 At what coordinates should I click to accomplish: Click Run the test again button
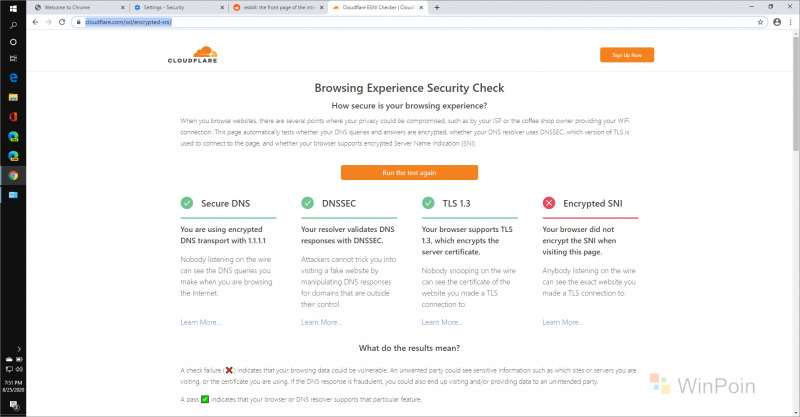pos(409,173)
